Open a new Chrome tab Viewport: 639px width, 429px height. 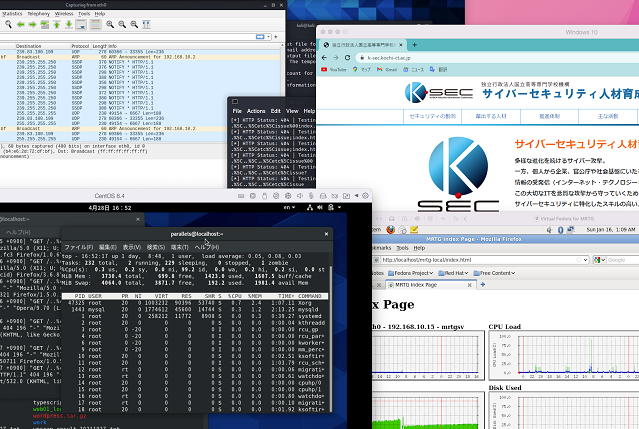coord(414,45)
